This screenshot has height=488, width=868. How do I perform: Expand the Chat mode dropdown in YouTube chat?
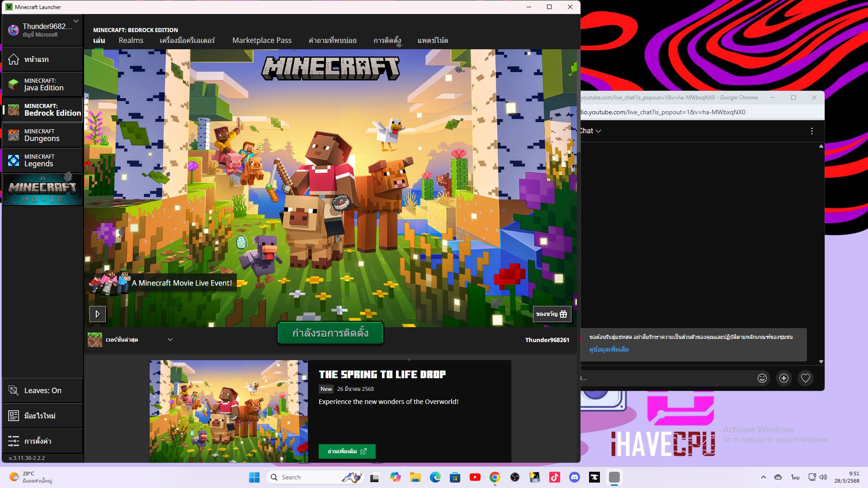pyautogui.click(x=590, y=131)
